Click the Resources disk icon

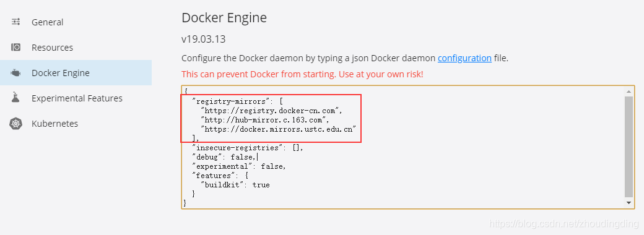15,48
